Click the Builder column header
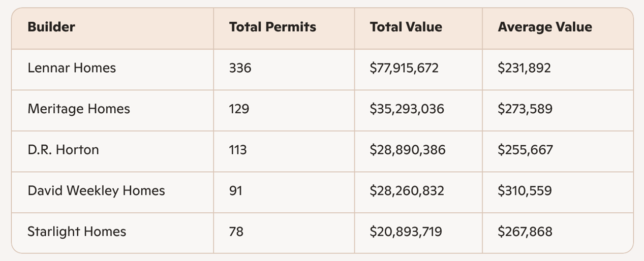644x261 pixels. (x=51, y=27)
